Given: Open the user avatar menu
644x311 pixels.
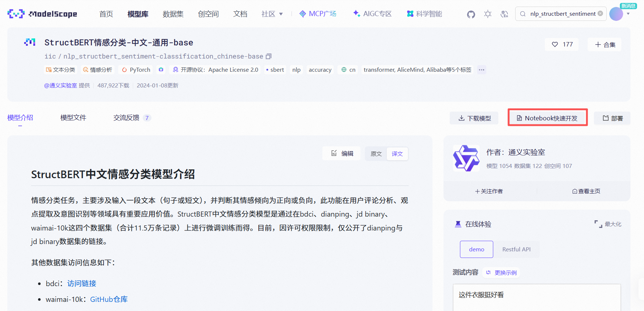Looking at the screenshot, I should (x=616, y=14).
